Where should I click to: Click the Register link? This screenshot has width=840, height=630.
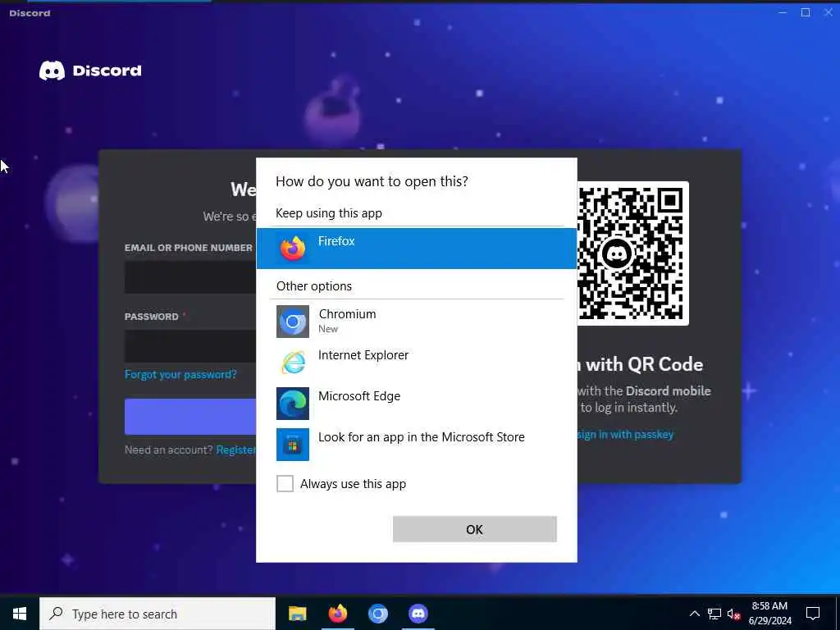tap(235, 450)
